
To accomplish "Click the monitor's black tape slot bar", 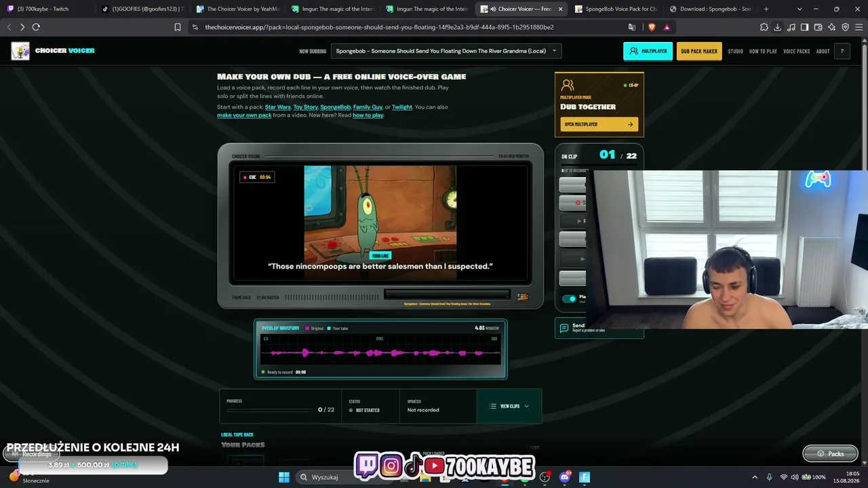I will click(447, 294).
